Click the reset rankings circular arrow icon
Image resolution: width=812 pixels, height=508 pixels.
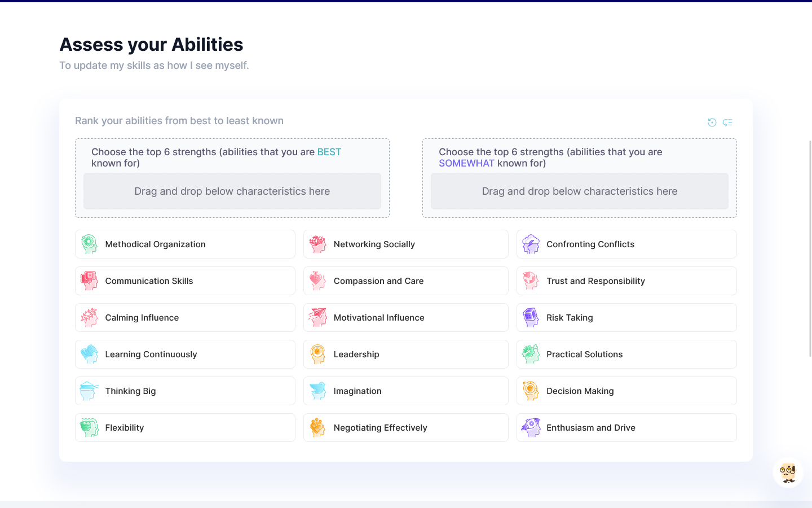[x=712, y=122]
